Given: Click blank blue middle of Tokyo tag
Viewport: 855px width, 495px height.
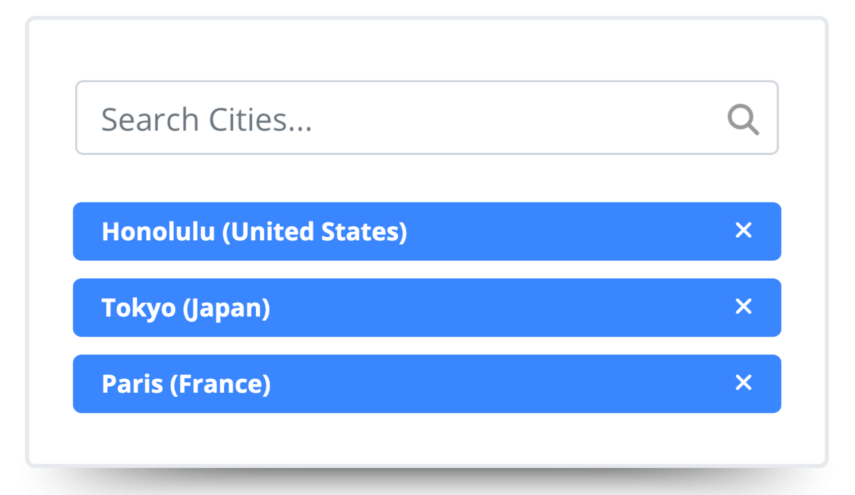Looking at the screenshot, I should point(500,308).
